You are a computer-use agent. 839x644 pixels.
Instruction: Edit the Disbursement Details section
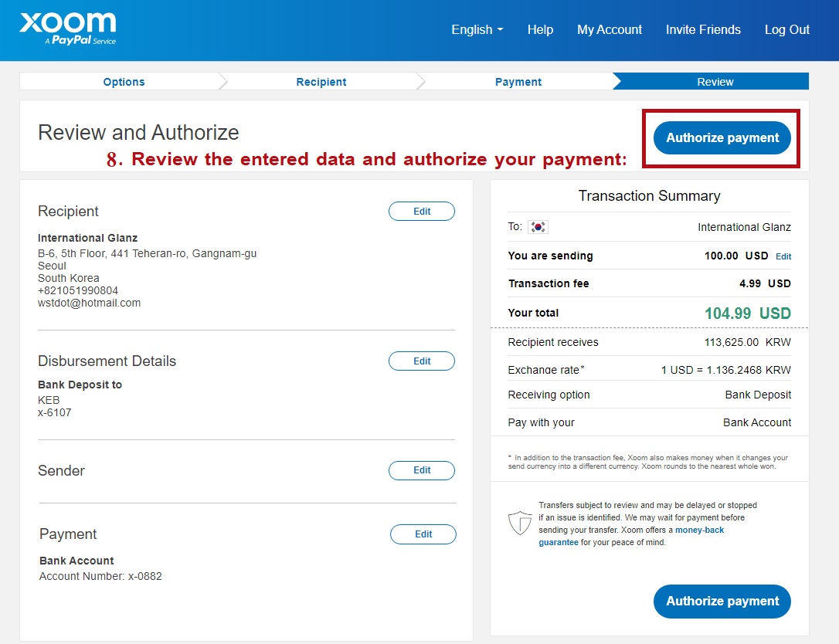(x=422, y=361)
